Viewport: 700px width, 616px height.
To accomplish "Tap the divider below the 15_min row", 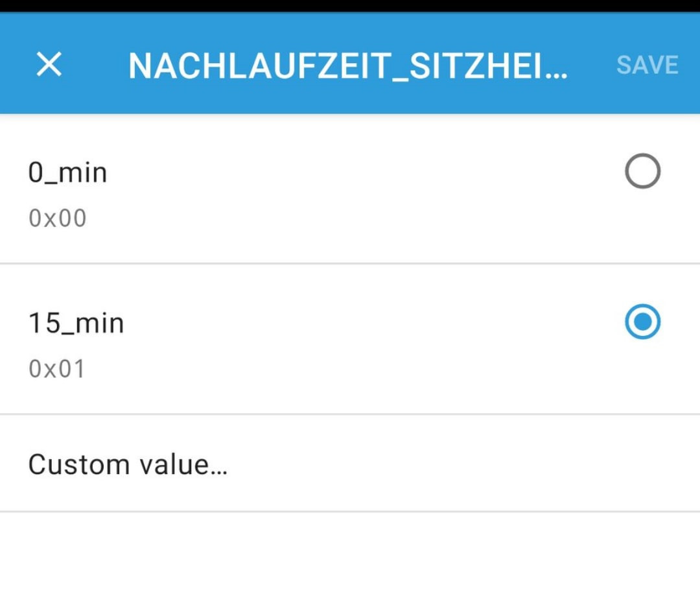I will click(350, 414).
